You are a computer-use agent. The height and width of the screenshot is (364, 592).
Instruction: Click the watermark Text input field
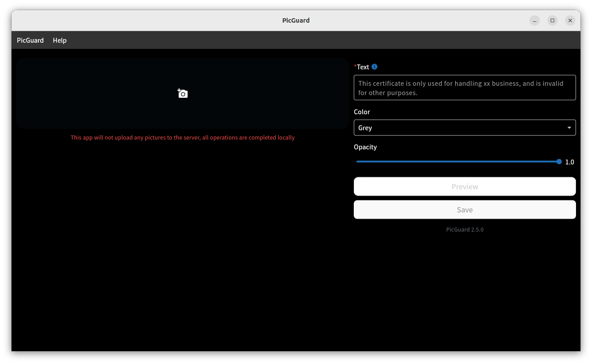tap(464, 88)
